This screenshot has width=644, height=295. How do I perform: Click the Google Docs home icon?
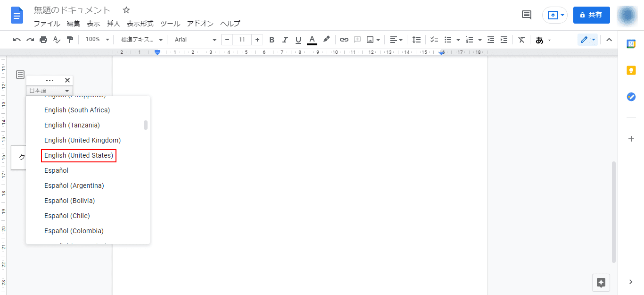17,16
